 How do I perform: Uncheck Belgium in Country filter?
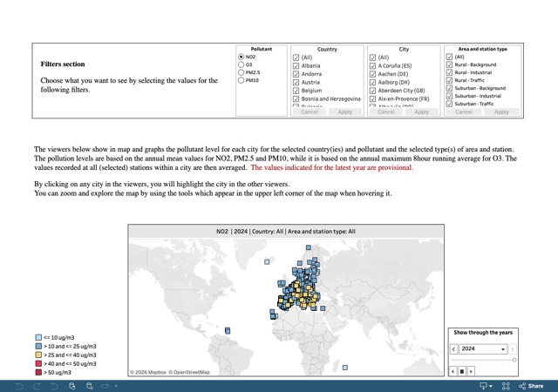pyautogui.click(x=296, y=91)
